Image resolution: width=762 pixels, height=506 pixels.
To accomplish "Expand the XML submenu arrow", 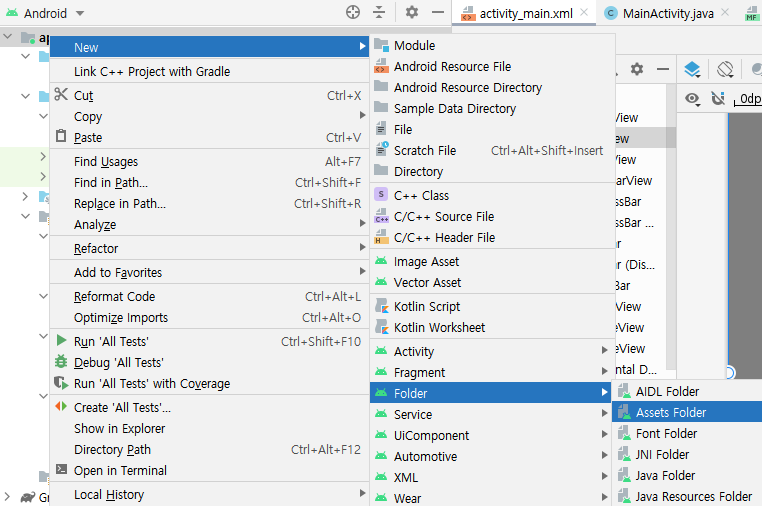I will click(x=604, y=476).
